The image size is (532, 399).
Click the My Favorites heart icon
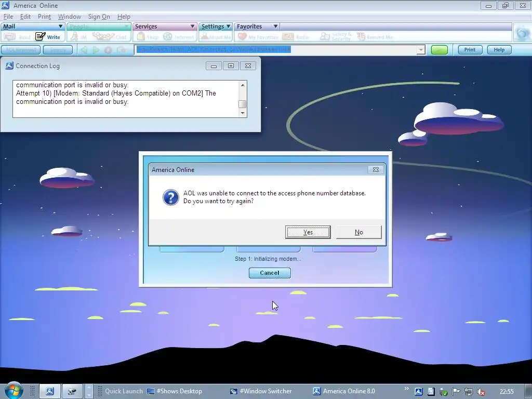[x=242, y=36]
